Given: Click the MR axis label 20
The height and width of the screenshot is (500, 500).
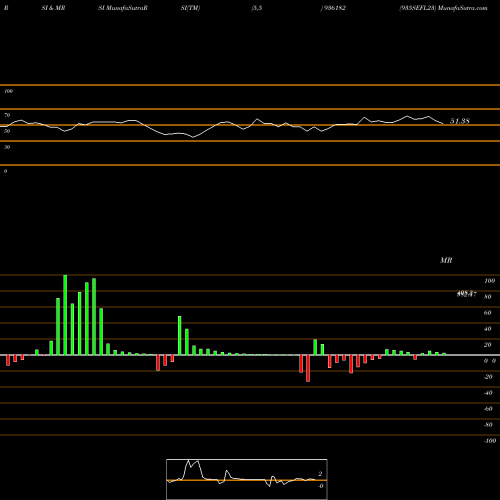Looking at the screenshot, I should point(488,345).
